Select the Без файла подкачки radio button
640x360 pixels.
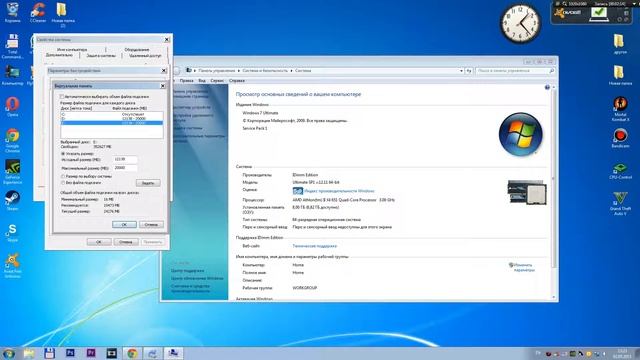point(63,182)
